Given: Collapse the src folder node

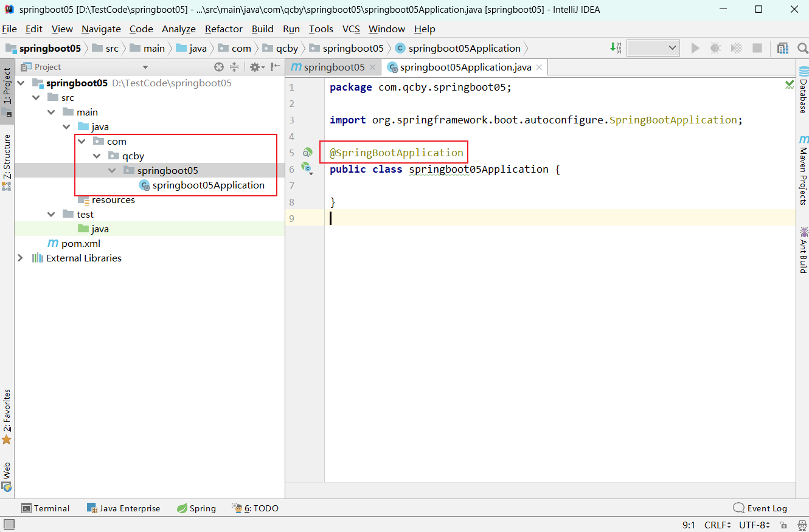Looking at the screenshot, I should tap(36, 98).
